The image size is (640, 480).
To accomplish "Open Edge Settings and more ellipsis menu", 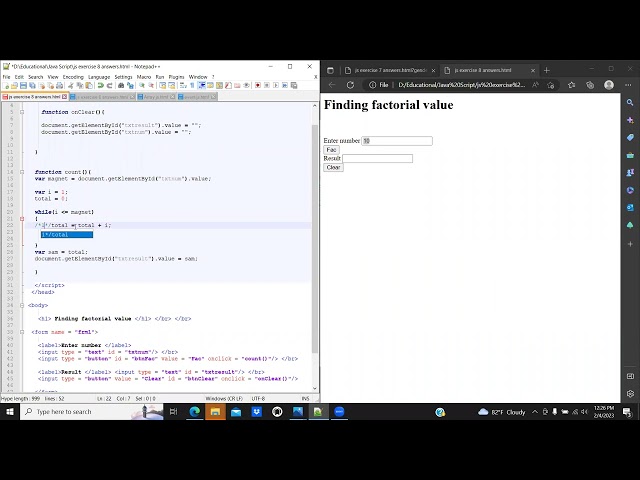I will (628, 85).
